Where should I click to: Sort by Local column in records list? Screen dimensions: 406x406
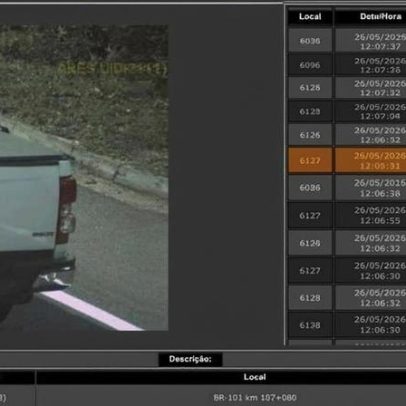point(310,16)
